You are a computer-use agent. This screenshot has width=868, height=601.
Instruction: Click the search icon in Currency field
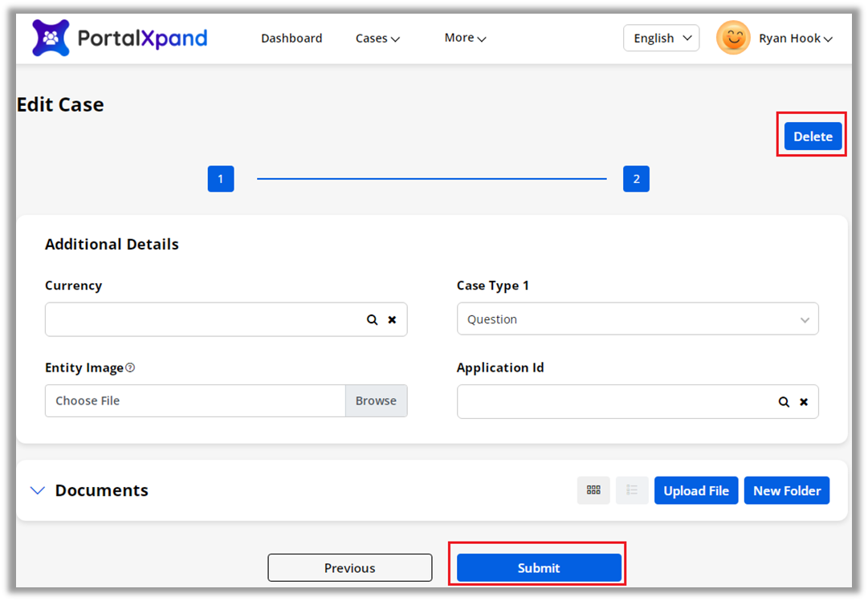coord(373,319)
